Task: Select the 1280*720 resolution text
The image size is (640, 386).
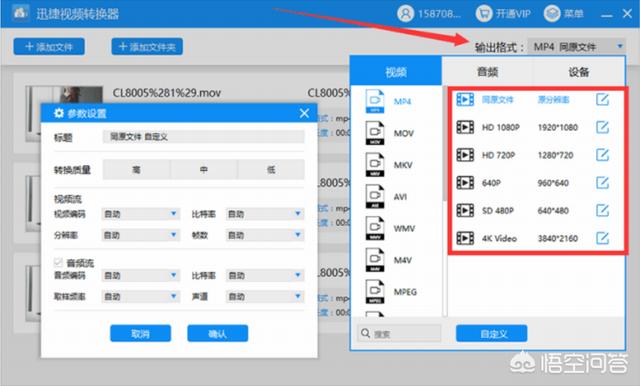Action: (x=556, y=155)
